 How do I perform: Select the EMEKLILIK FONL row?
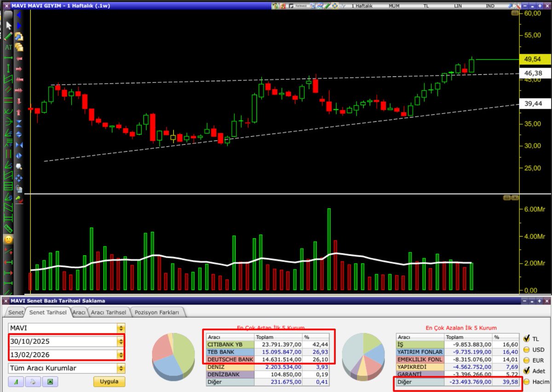[458, 359]
